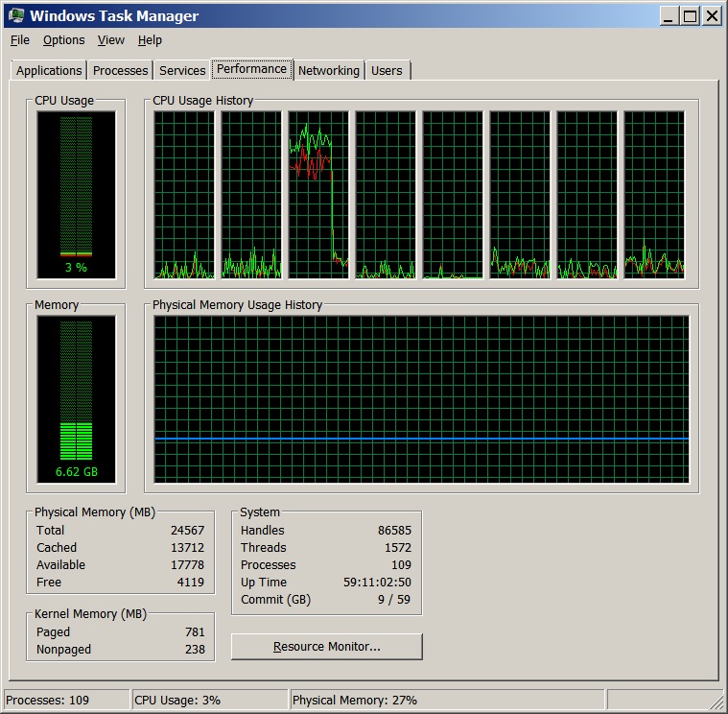Select the Performance tab
Image resolution: width=728 pixels, height=714 pixels.
(251, 69)
